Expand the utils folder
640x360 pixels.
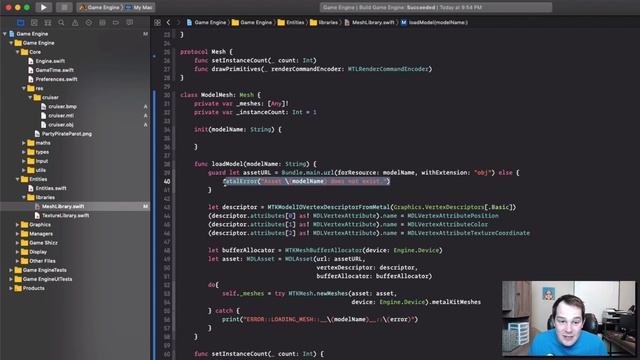(x=24, y=170)
